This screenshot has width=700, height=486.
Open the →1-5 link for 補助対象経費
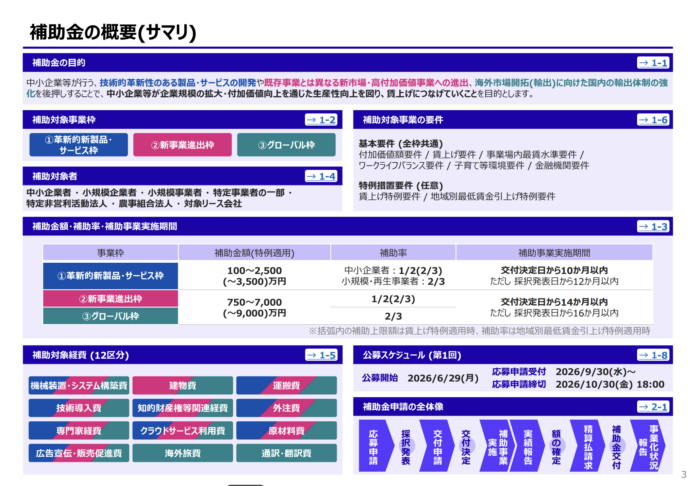pos(321,355)
